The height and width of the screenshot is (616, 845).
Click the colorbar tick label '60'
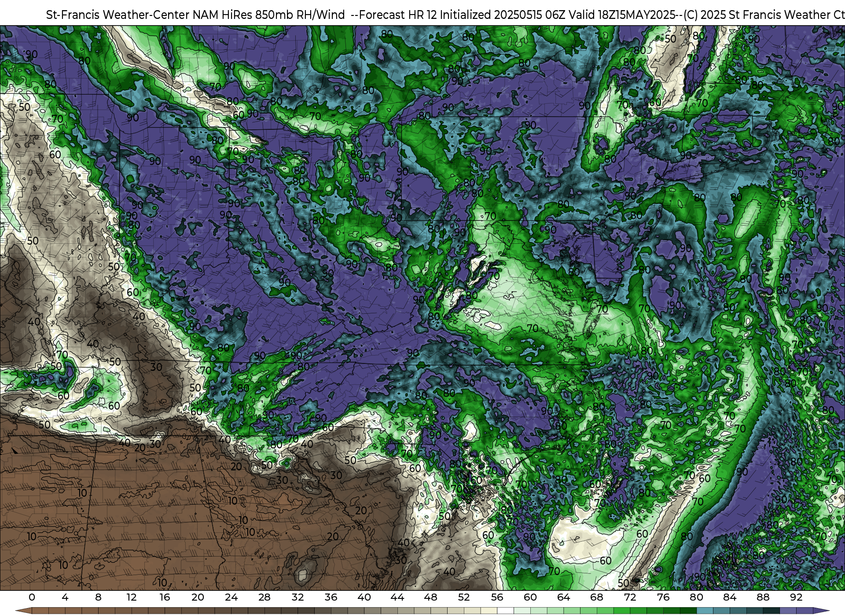click(530, 598)
